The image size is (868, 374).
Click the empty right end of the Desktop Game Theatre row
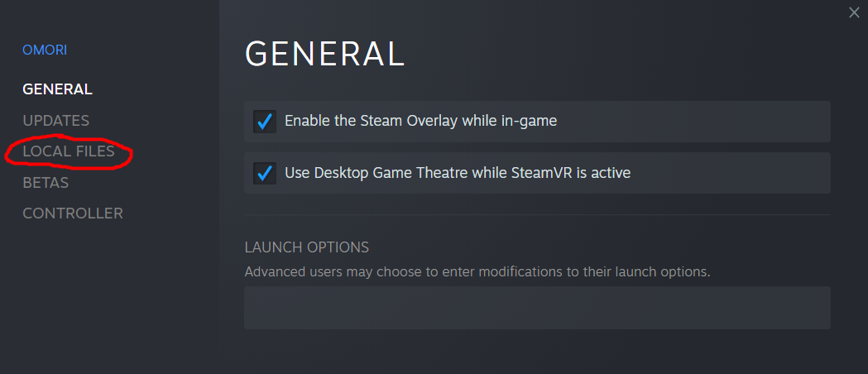[x=745, y=173]
